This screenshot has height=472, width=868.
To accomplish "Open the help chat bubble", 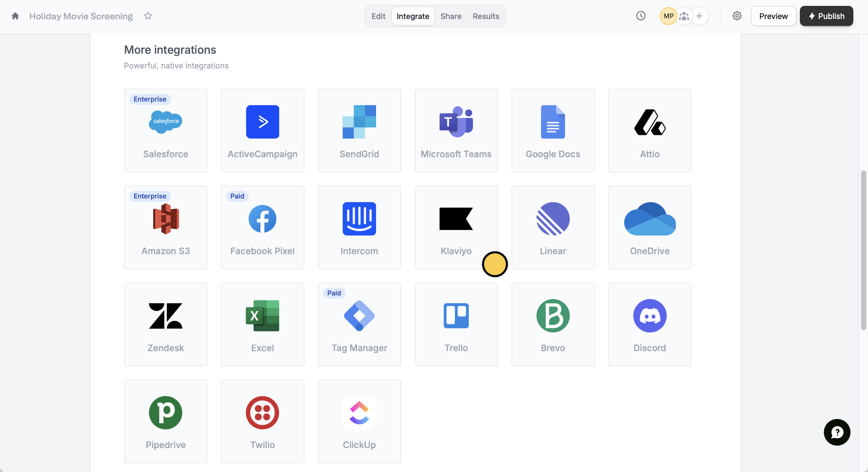I will (837, 432).
